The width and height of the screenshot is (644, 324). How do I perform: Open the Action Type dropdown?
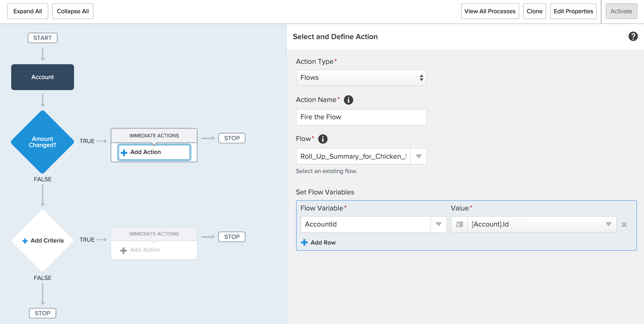[361, 78]
